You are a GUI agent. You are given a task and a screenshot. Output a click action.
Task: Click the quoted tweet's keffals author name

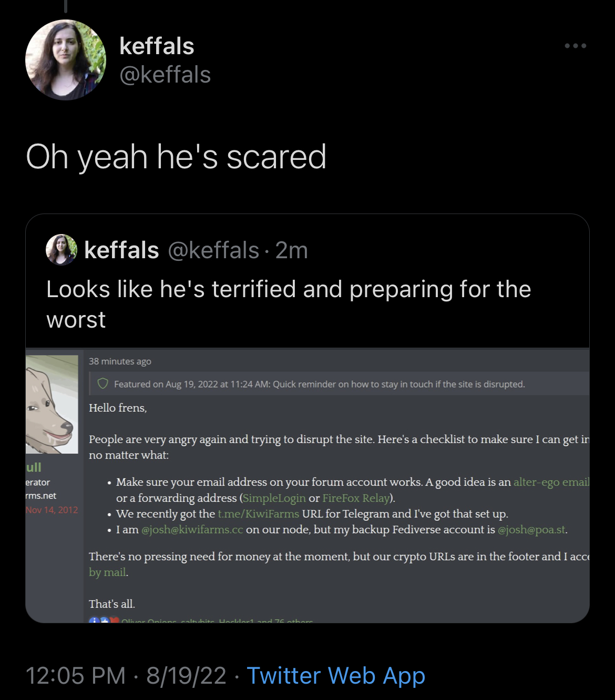(x=121, y=250)
